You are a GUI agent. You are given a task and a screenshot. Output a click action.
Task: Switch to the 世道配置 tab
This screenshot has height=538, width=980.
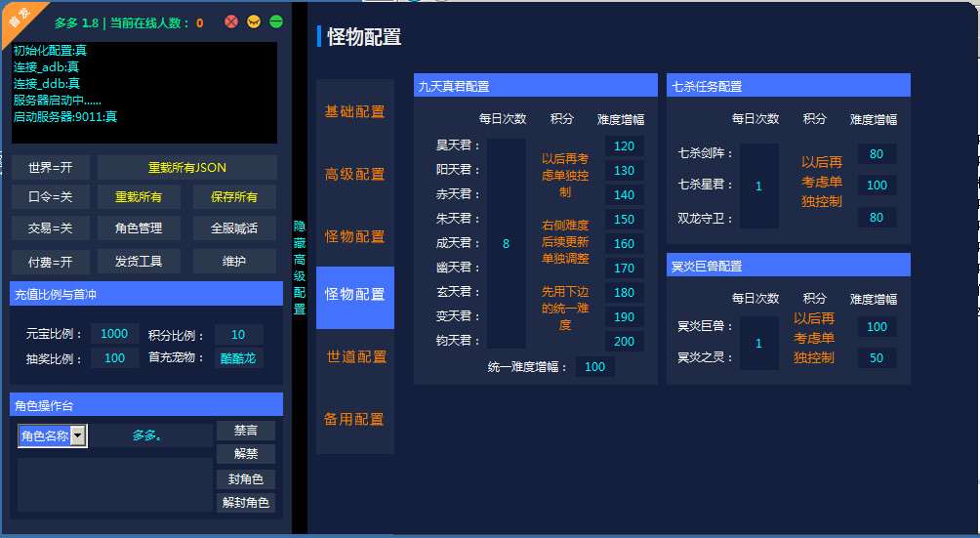(x=355, y=356)
